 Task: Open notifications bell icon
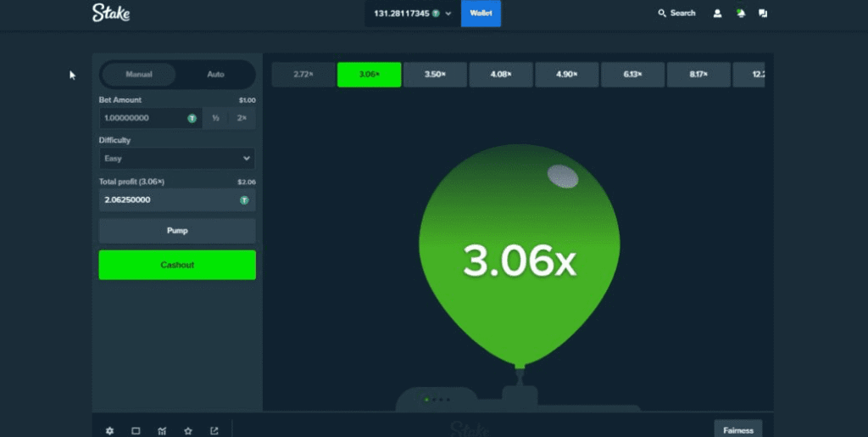coord(740,14)
